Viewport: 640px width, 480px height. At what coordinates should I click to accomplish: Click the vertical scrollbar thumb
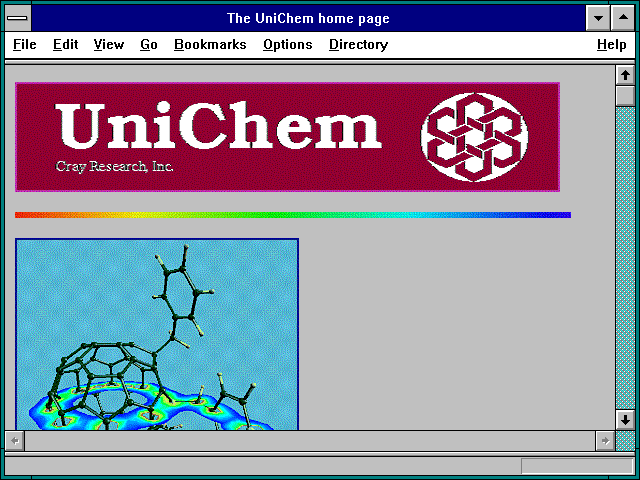tap(625, 96)
